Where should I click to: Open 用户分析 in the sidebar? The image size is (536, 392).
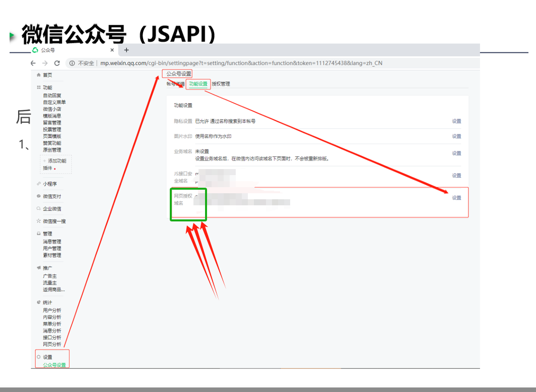point(52,310)
